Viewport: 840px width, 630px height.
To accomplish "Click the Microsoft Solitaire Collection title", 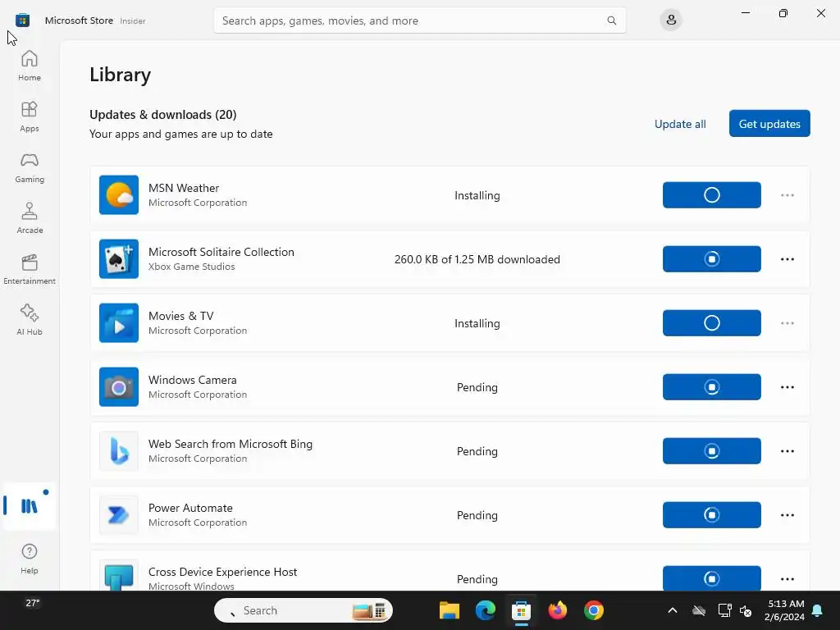I will click(221, 252).
